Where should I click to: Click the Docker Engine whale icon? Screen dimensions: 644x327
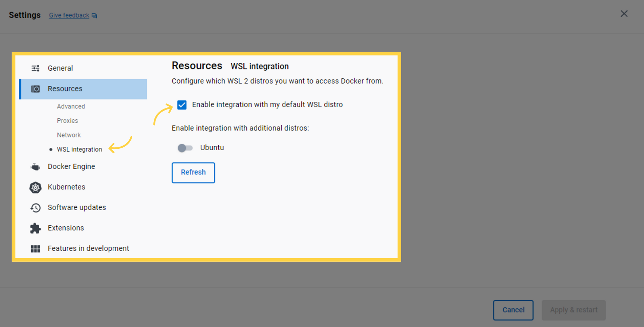pos(35,167)
